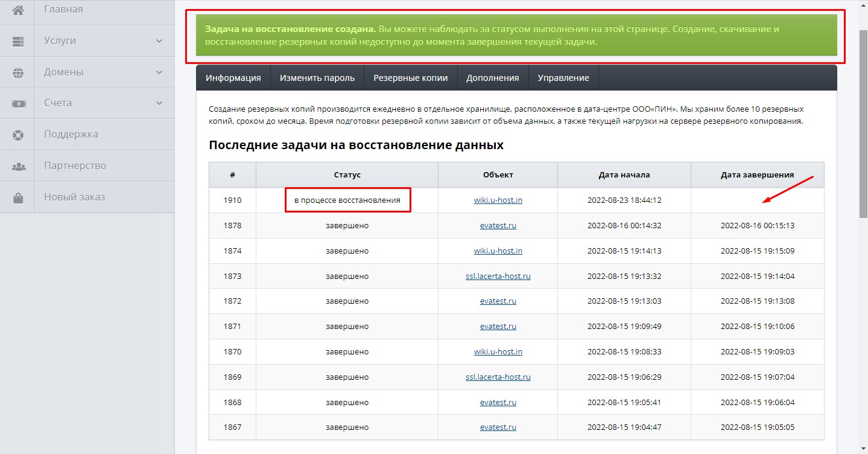This screenshot has height=454, width=868.
Task: Expand the Счета submenu chevron
Action: click(159, 103)
